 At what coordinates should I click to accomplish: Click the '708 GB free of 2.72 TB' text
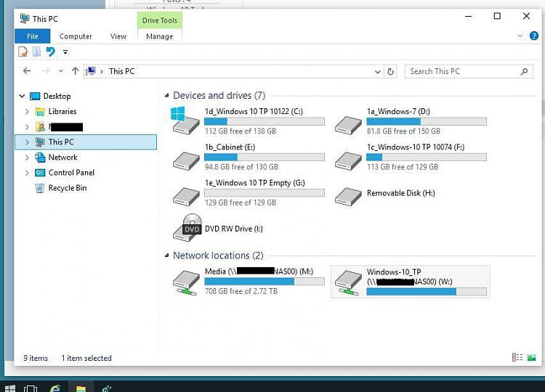[x=241, y=291]
